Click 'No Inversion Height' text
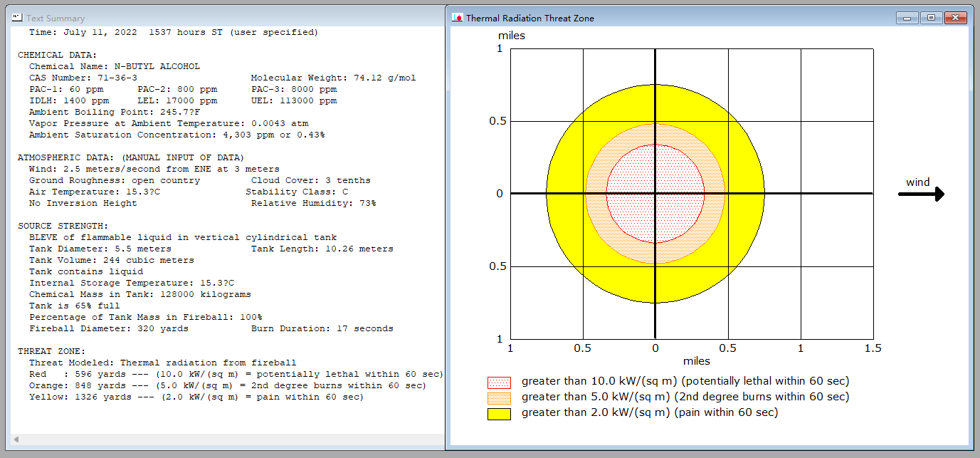The height and width of the screenshot is (458, 980). [x=83, y=203]
